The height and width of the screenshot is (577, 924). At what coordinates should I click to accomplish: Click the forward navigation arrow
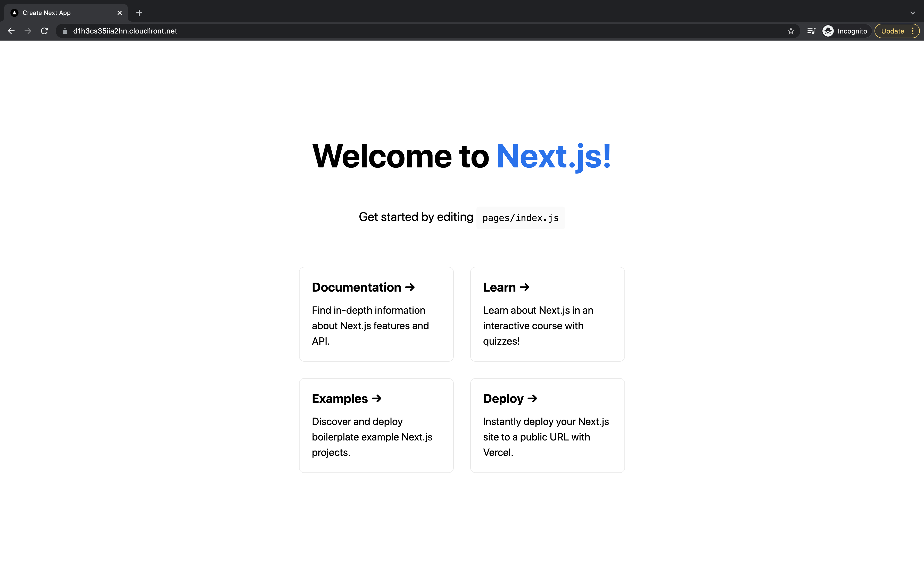click(x=28, y=31)
